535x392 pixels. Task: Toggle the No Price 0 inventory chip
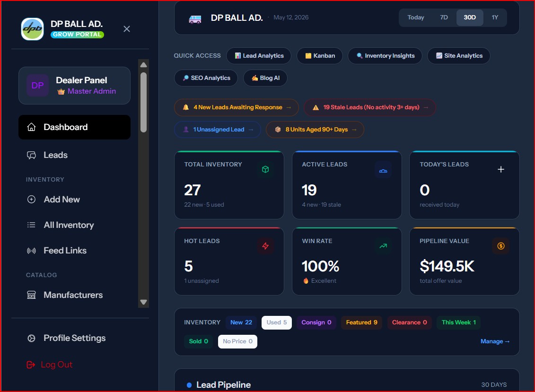238,341
